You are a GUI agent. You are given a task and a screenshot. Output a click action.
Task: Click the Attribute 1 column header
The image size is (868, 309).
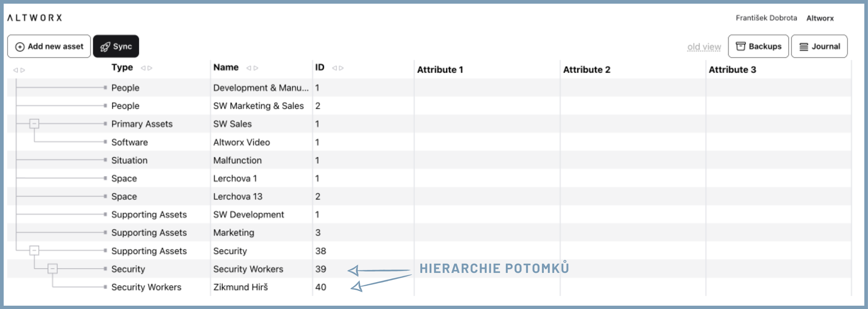440,70
